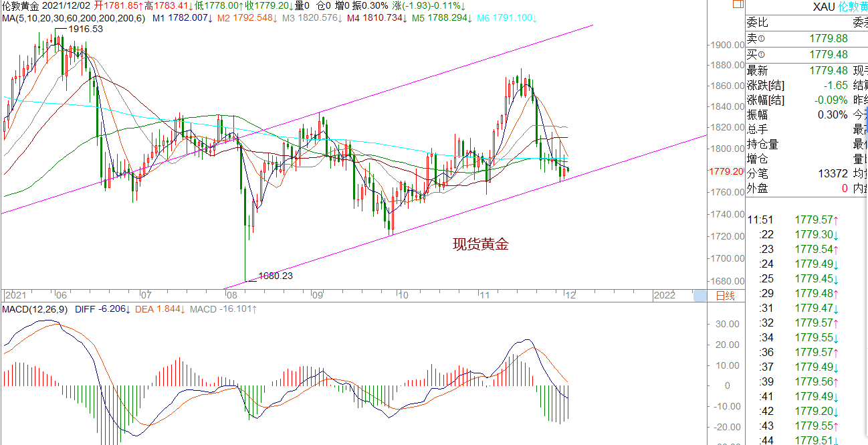Click the :22 tick row price 1779.30
The image size is (868, 445).
[x=814, y=234]
